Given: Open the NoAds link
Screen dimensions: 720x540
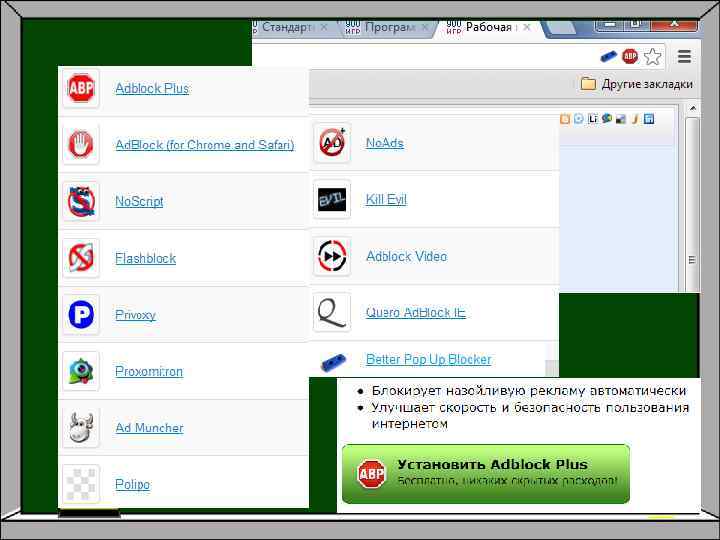Looking at the screenshot, I should coord(385,143).
